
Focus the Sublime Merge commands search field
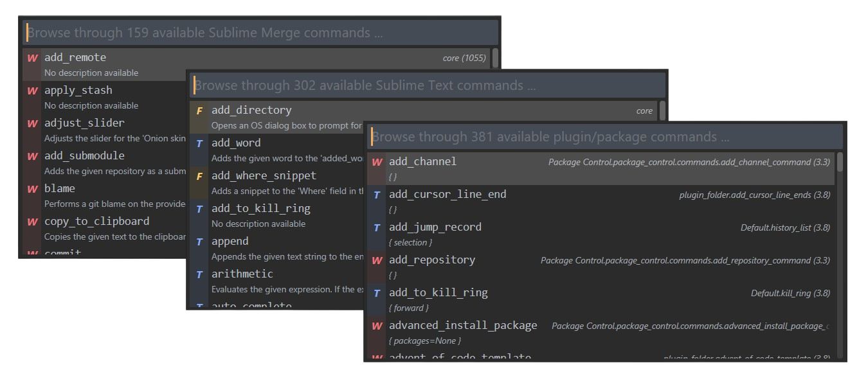(260, 32)
